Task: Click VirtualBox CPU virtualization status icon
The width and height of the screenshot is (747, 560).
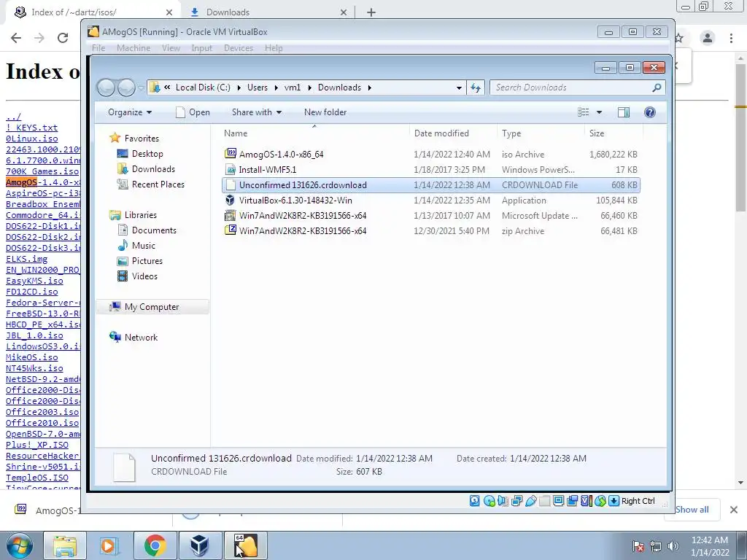Action: click(x=586, y=500)
